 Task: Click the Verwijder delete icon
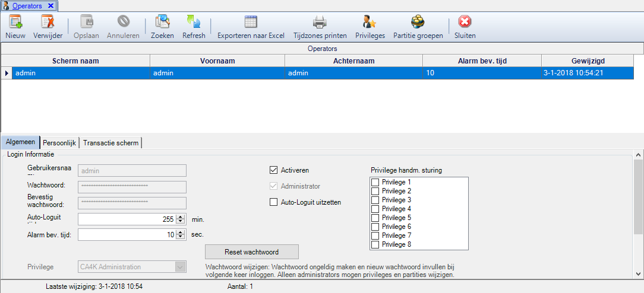[48, 21]
